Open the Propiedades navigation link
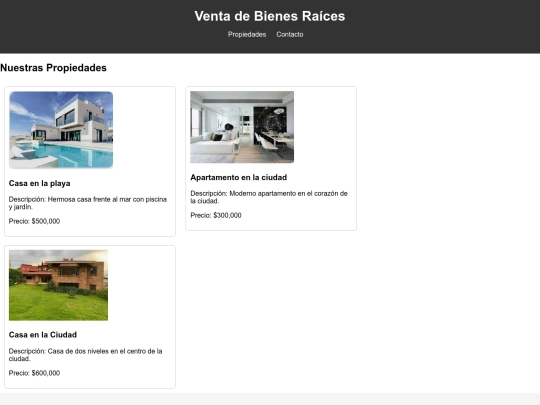 pos(247,34)
